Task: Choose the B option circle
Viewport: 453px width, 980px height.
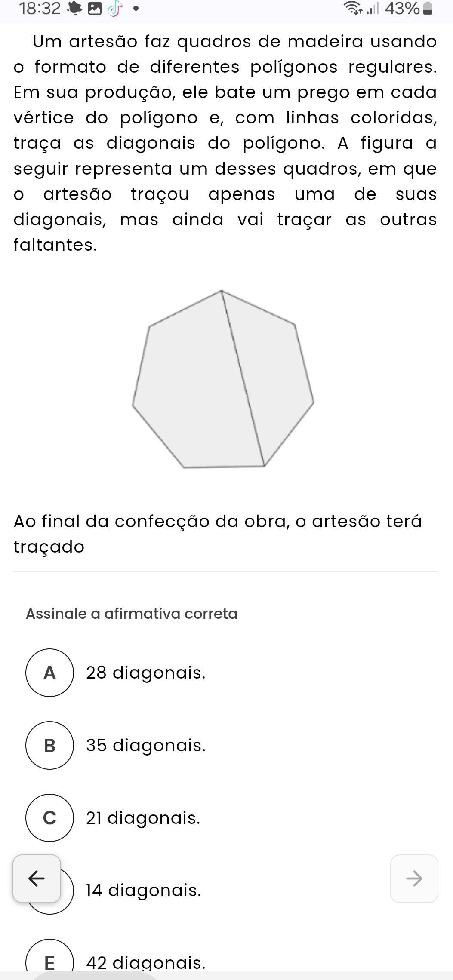Action: point(50,745)
